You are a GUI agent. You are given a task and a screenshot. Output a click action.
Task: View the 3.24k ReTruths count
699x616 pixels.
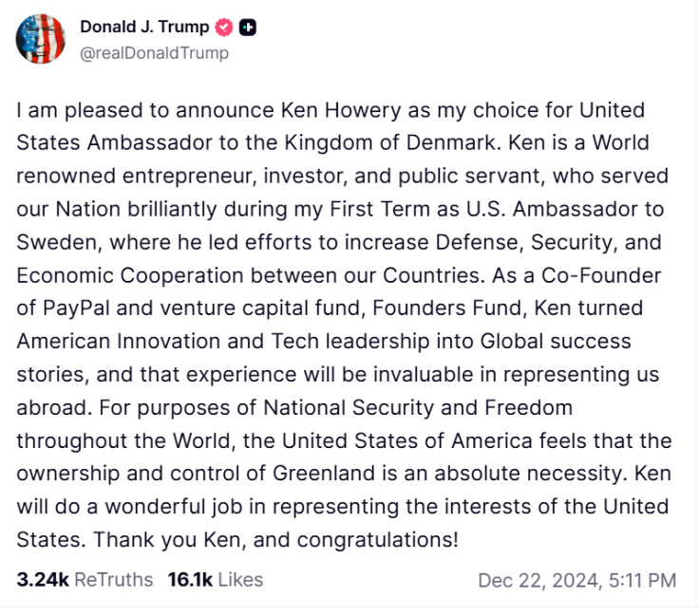click(43, 579)
